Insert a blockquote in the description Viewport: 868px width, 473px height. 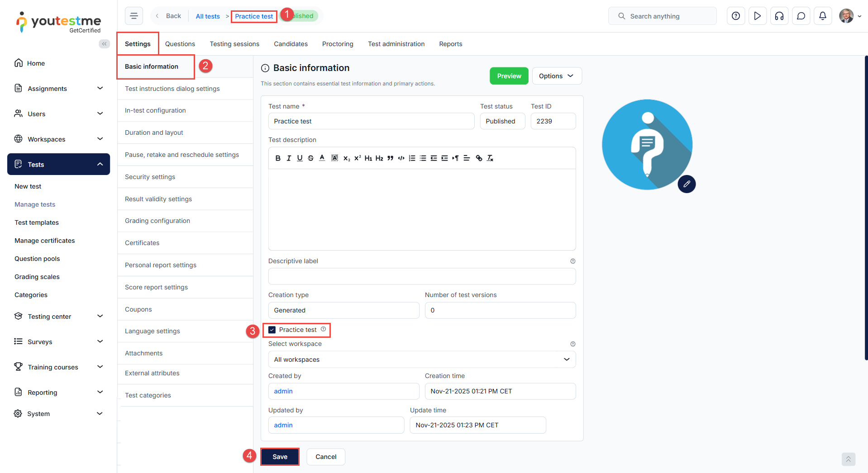pyautogui.click(x=390, y=158)
